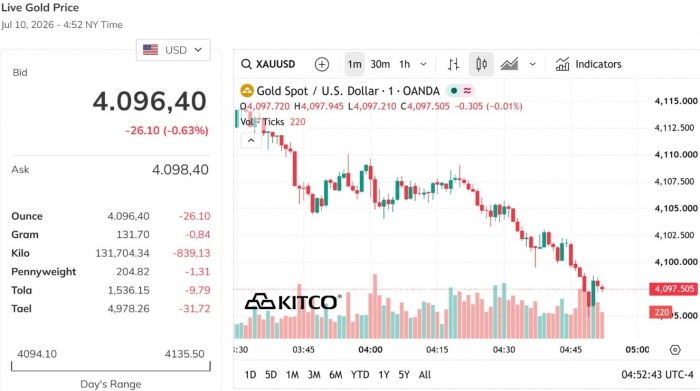Switch to the 1m interval
Screen dimensions: 700x391
tap(354, 64)
